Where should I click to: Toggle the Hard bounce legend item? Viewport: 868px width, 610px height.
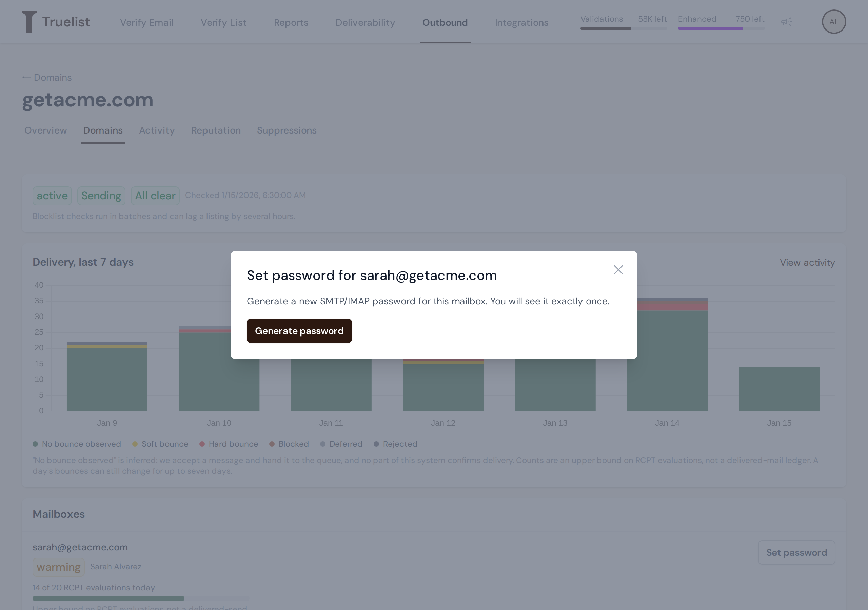[229, 444]
